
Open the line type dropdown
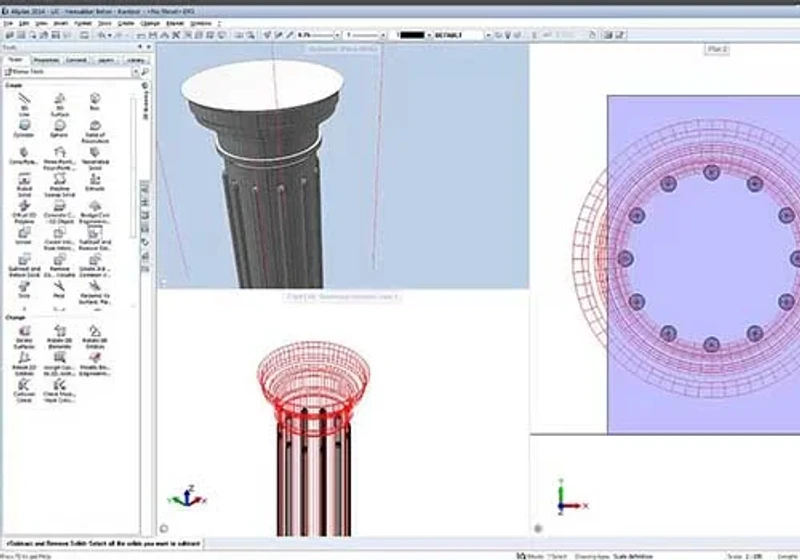(x=383, y=35)
